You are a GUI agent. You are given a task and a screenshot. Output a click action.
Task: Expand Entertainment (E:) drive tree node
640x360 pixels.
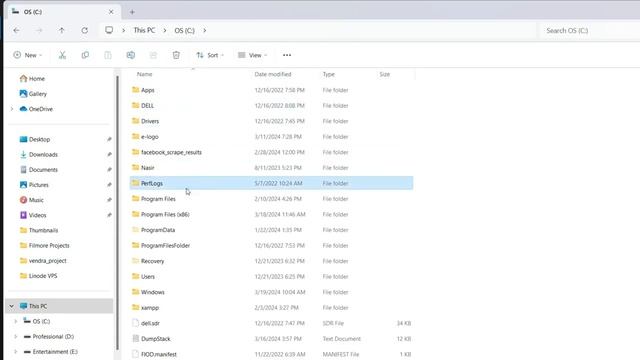pos(16,352)
